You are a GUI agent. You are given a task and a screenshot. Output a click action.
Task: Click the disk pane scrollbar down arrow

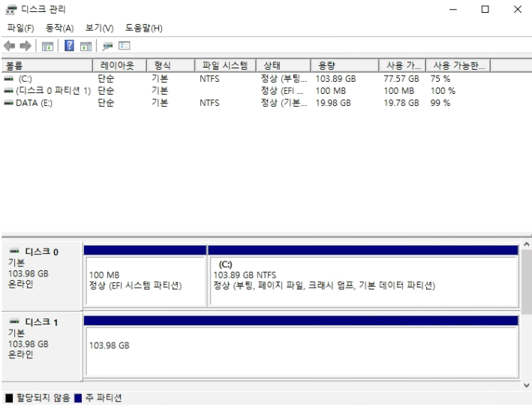(x=526, y=385)
